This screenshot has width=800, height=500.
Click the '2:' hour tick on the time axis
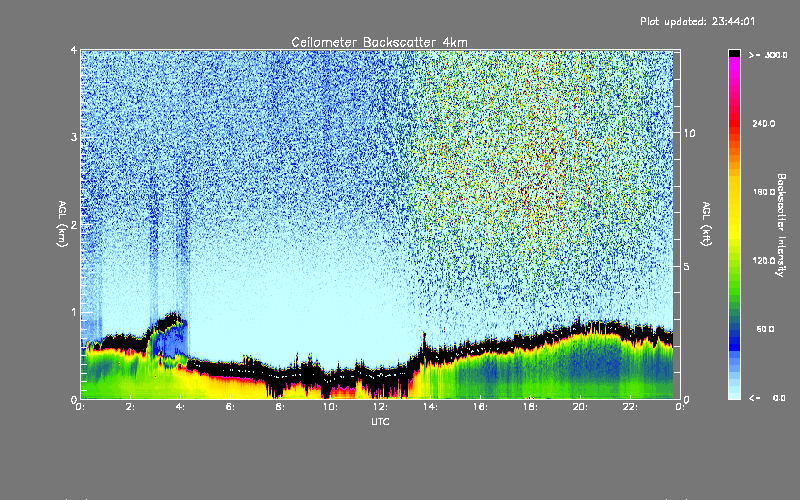(x=131, y=407)
